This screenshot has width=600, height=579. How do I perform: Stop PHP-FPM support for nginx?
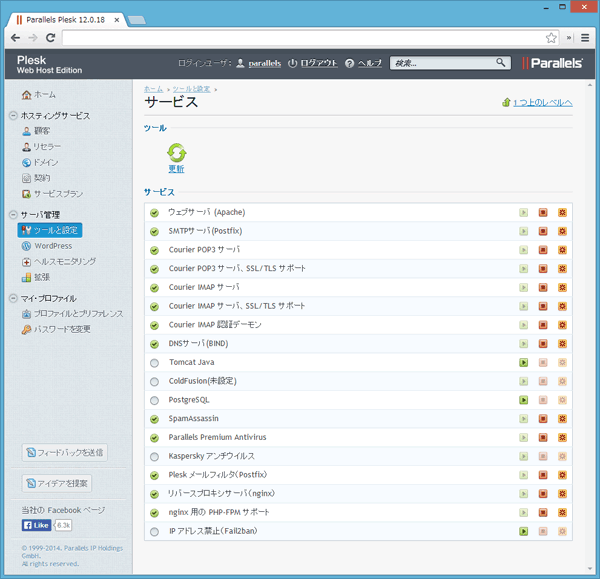(x=543, y=512)
